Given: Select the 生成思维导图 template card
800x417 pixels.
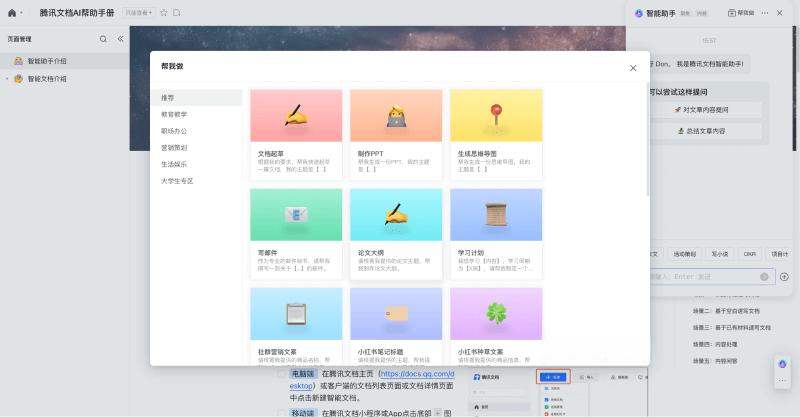Looking at the screenshot, I should point(496,134).
